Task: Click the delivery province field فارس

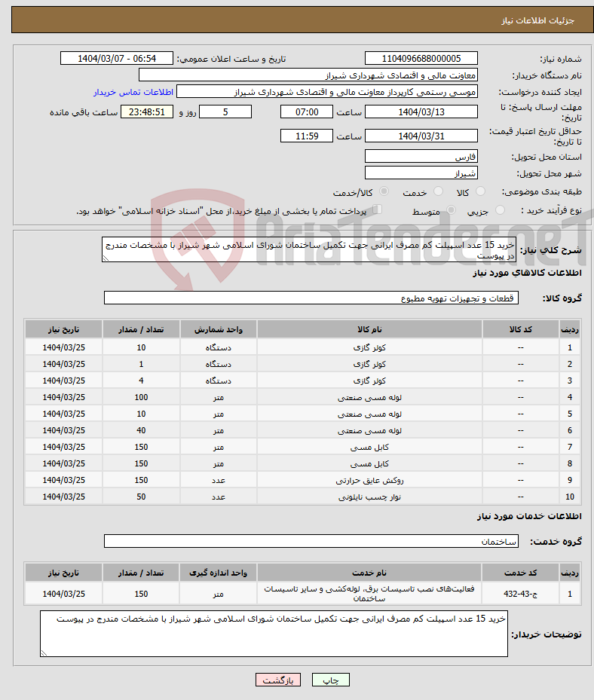Action: point(421,156)
